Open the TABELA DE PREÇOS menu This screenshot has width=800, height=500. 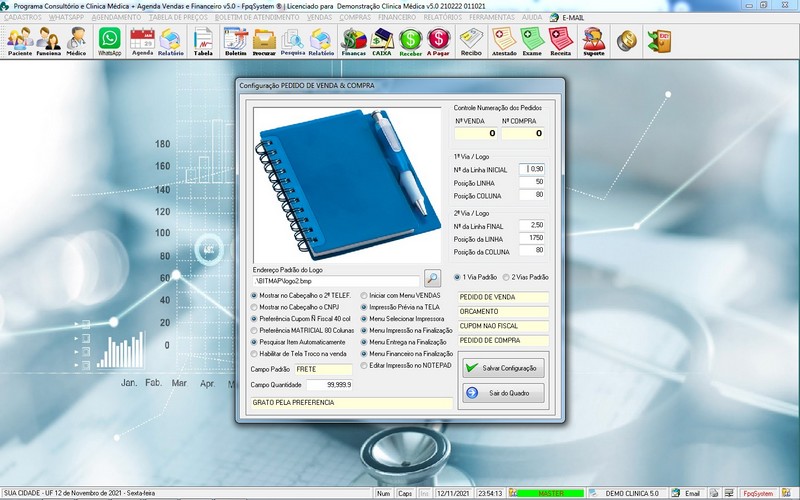pos(178,17)
